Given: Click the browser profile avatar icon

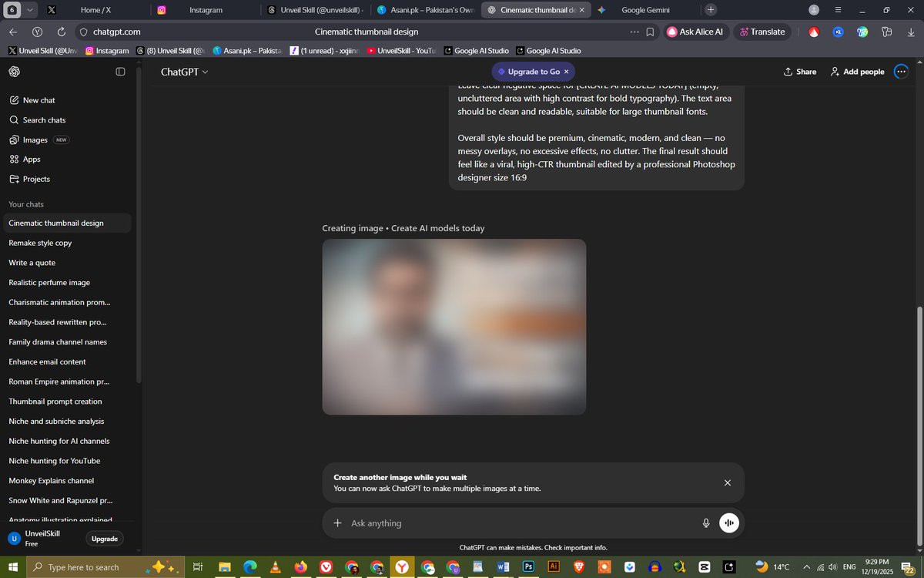Looking at the screenshot, I should (814, 10).
